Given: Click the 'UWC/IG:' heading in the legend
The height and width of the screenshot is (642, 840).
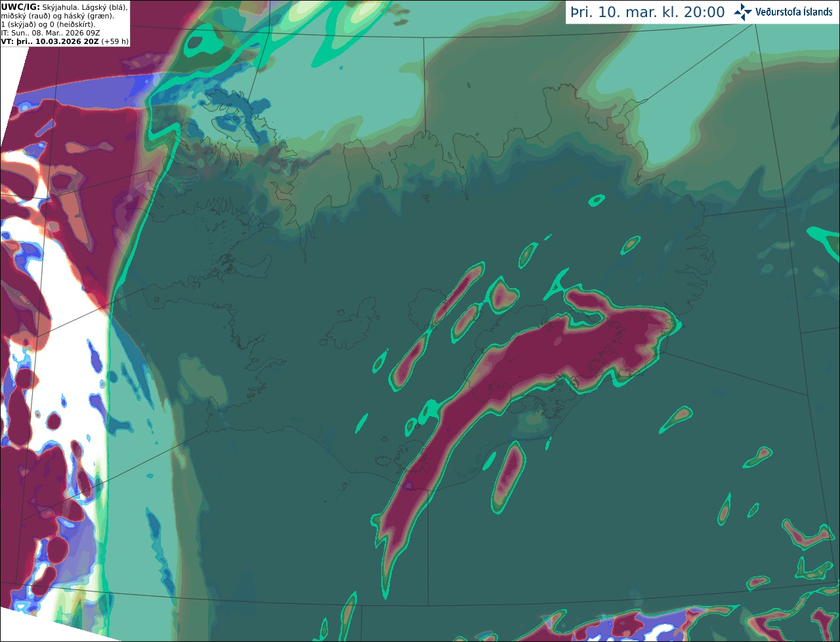Looking at the screenshot, I should 20,7.
